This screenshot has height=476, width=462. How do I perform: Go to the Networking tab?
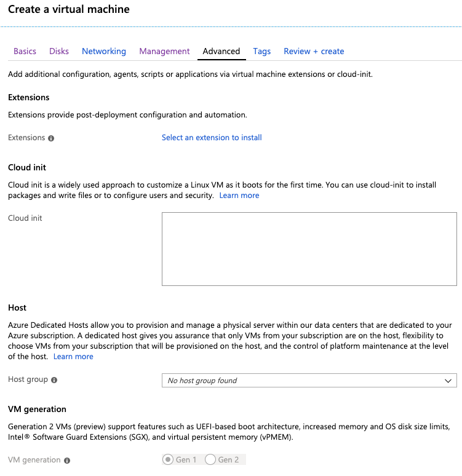(104, 51)
